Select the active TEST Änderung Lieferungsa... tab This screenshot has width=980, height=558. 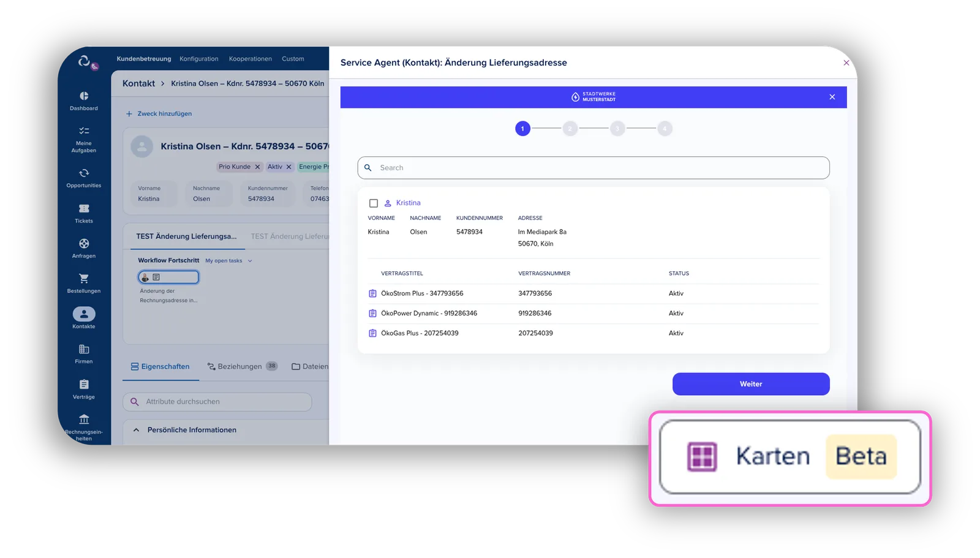[186, 236]
